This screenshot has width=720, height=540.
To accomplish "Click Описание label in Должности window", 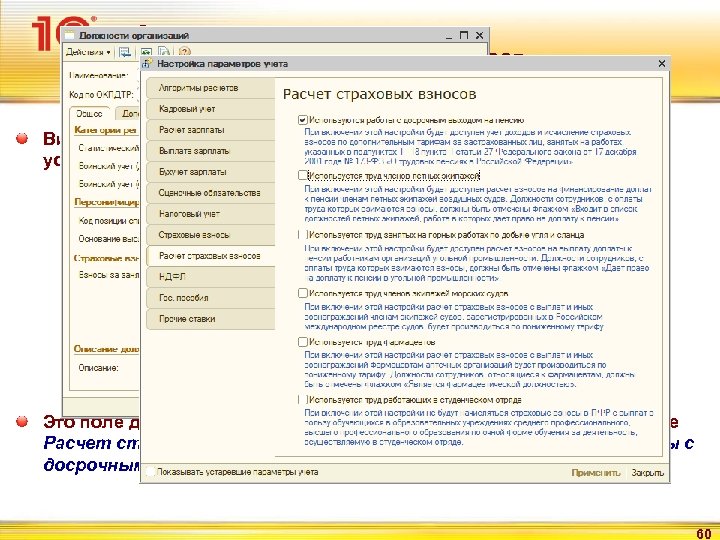I will pos(98,368).
